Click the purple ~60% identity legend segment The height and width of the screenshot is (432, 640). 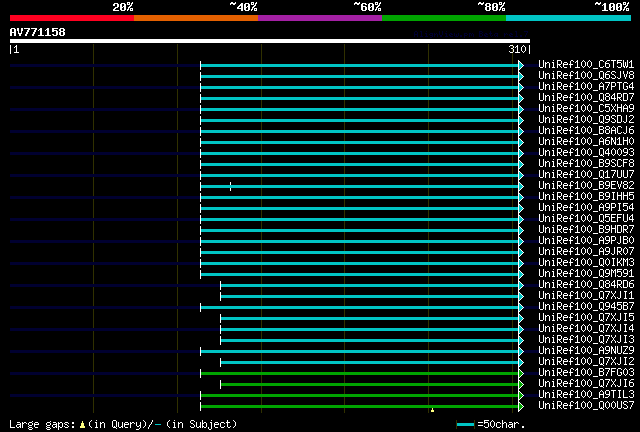click(320, 18)
